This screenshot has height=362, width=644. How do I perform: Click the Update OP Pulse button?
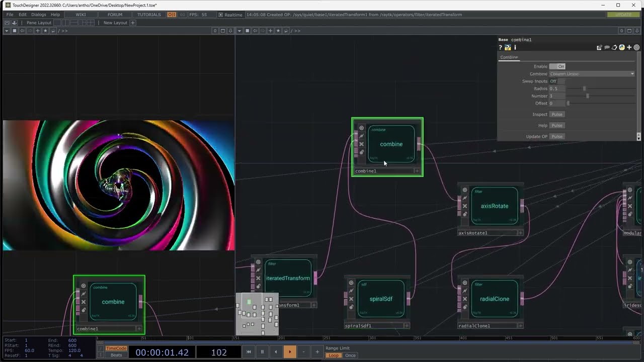click(557, 136)
